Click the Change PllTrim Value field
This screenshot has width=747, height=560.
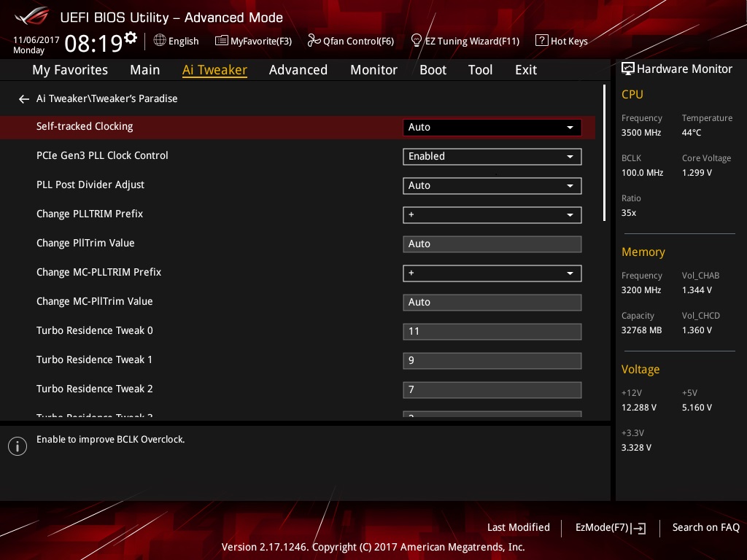(492, 244)
